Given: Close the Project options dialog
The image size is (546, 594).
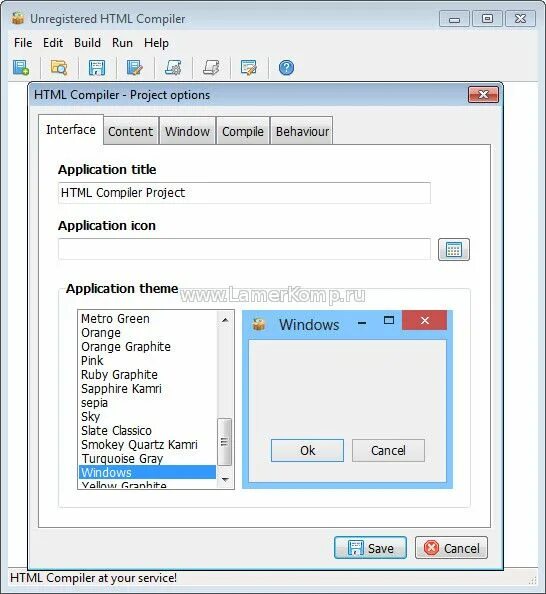Looking at the screenshot, I should pyautogui.click(x=483, y=95).
